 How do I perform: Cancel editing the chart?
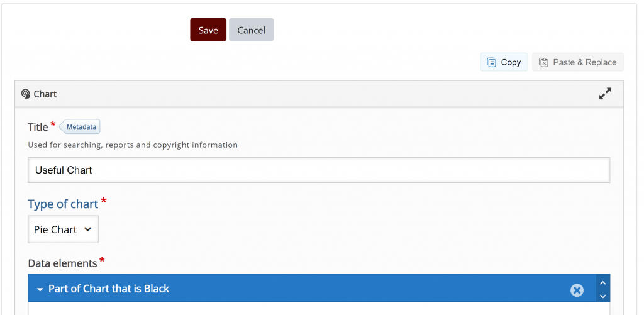pyautogui.click(x=252, y=30)
